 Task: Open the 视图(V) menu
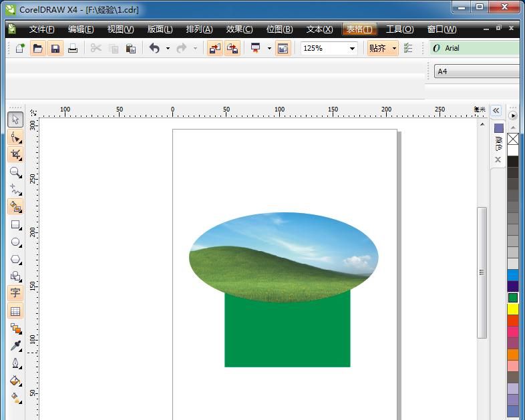[120, 29]
